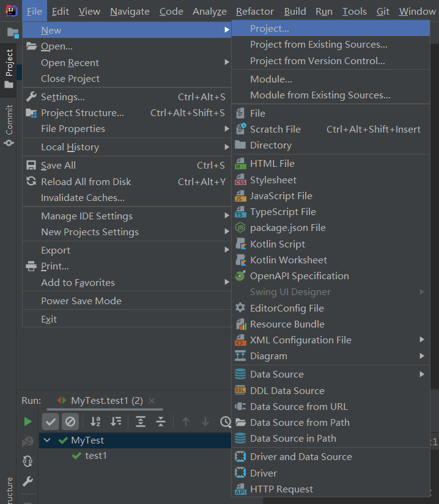
Task: Choose Scratch File entry
Action: point(331,130)
